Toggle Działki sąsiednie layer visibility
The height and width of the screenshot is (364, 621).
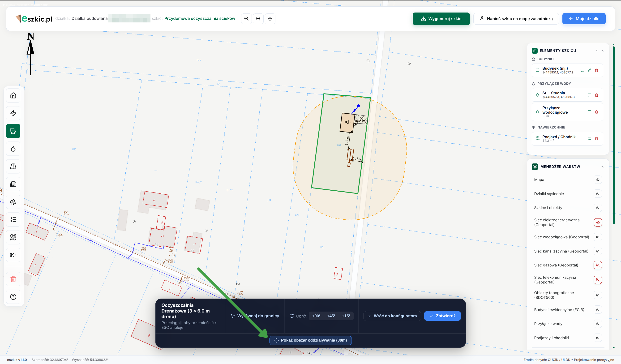click(x=598, y=194)
